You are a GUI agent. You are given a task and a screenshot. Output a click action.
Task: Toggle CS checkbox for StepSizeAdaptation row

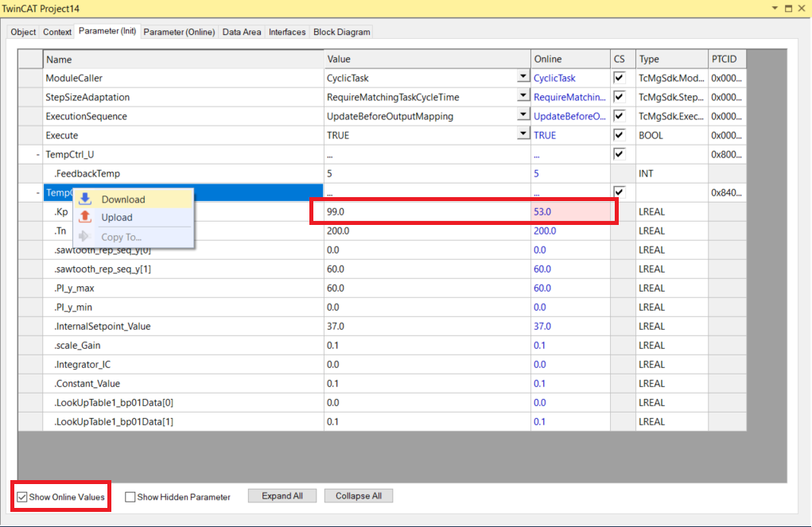619,97
